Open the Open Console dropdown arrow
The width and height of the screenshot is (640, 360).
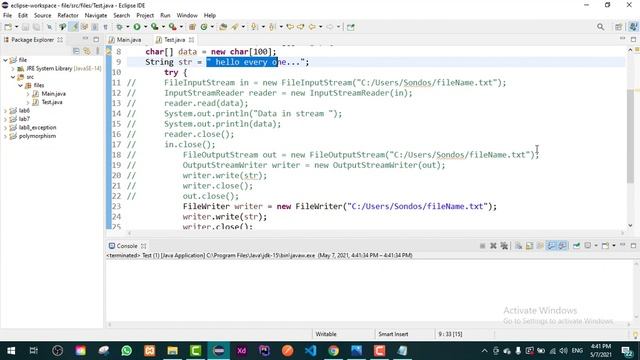click(614, 246)
